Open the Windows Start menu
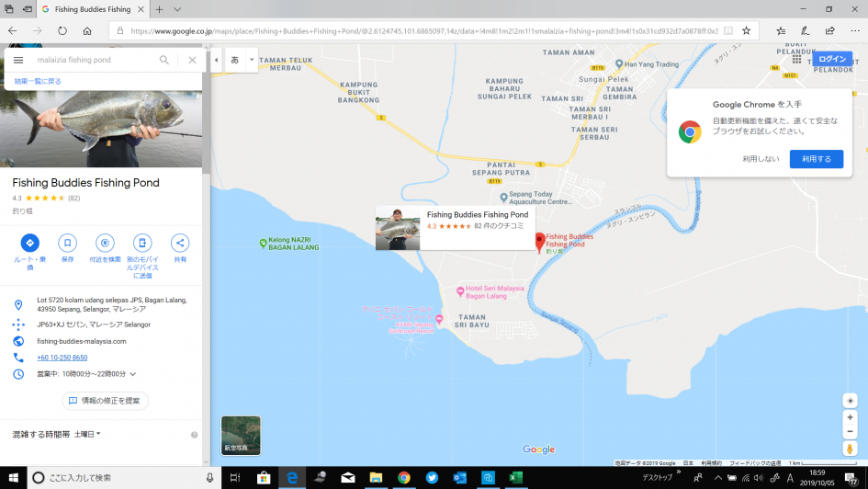This screenshot has height=489, width=868. click(13, 477)
